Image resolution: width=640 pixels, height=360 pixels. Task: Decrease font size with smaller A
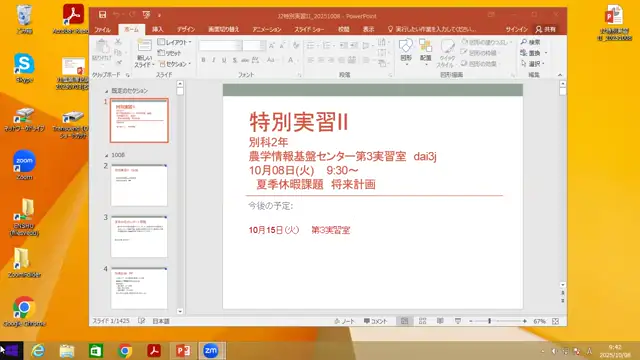[x=282, y=46]
